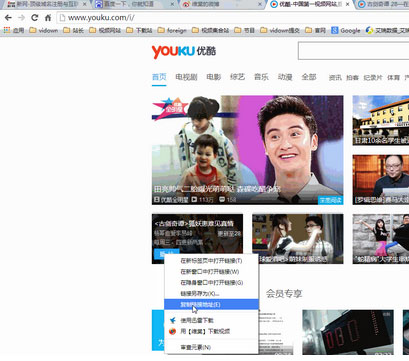Open the 视频网站 bookmark folder
409x361 pixels.
pos(105,30)
